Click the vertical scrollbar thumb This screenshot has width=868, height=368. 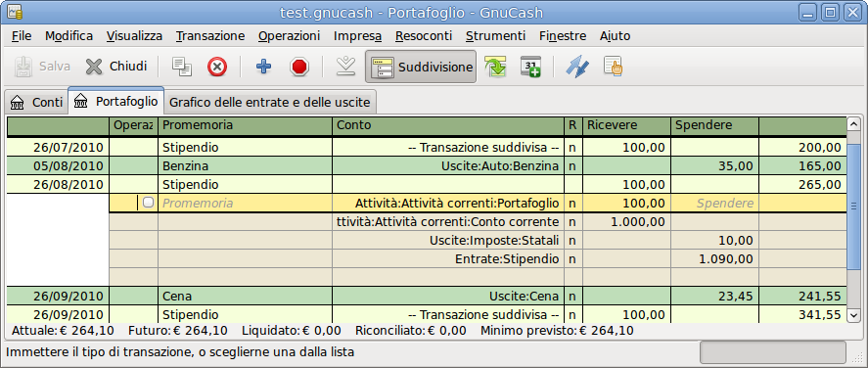point(853,207)
